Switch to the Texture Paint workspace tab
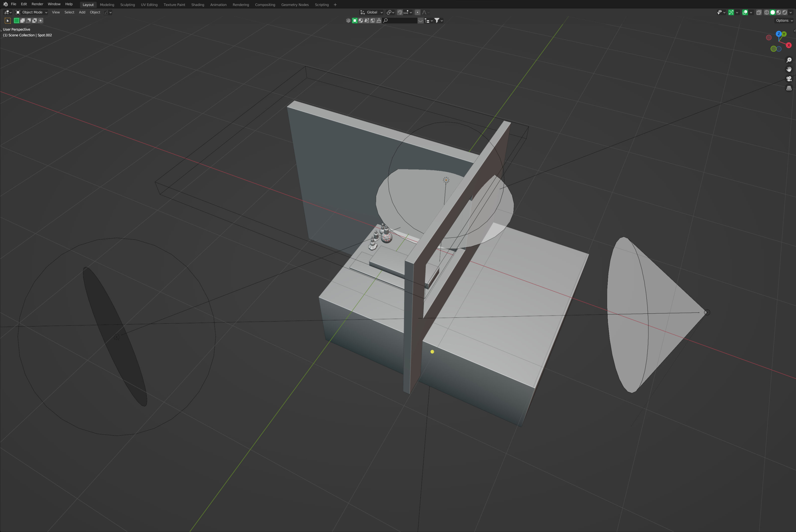The height and width of the screenshot is (532, 796). (174, 5)
